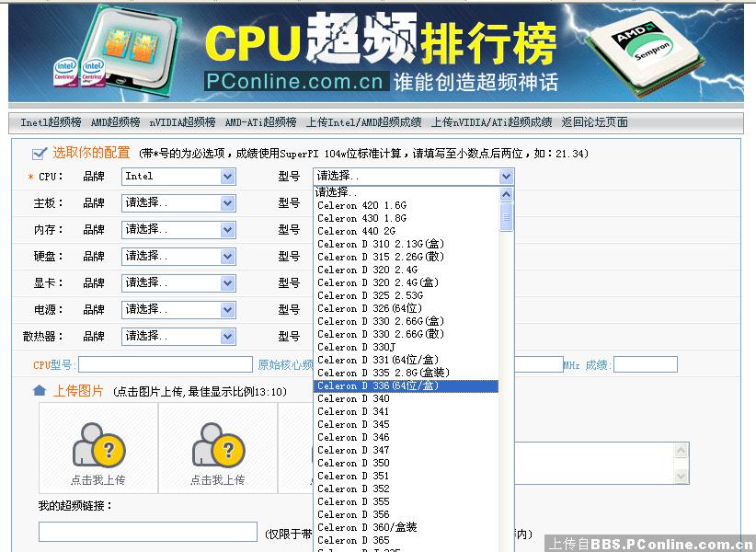Click first 点击我上传 upload thumbnail
The width and height of the screenshot is (756, 552).
98,448
